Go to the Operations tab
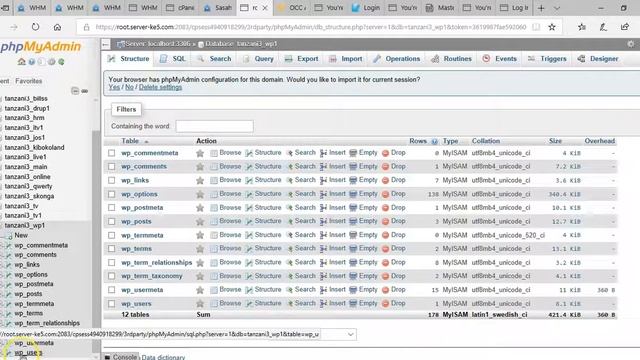Viewport: 640px width, 360px height. pos(397,59)
